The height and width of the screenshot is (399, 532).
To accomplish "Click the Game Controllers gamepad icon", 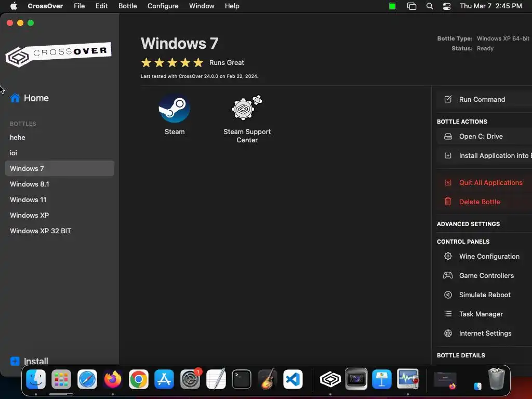I will click(448, 275).
